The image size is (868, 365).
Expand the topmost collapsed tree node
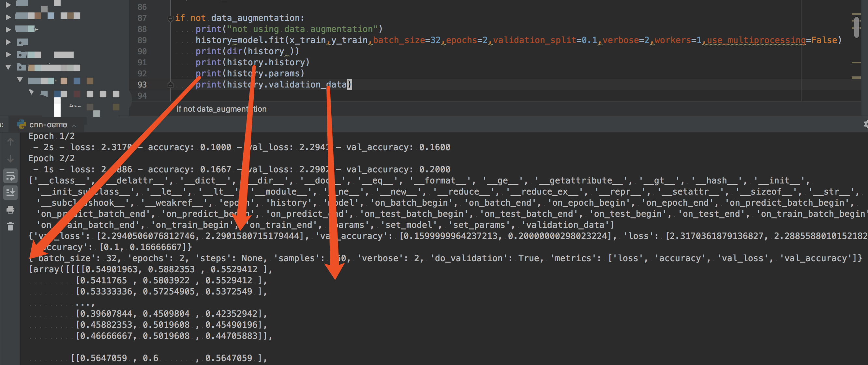point(8,4)
